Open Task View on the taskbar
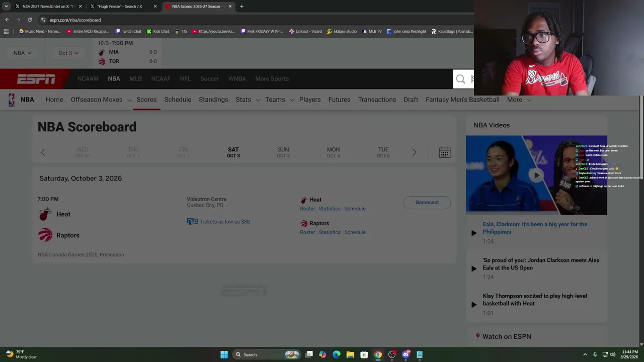 [309, 354]
